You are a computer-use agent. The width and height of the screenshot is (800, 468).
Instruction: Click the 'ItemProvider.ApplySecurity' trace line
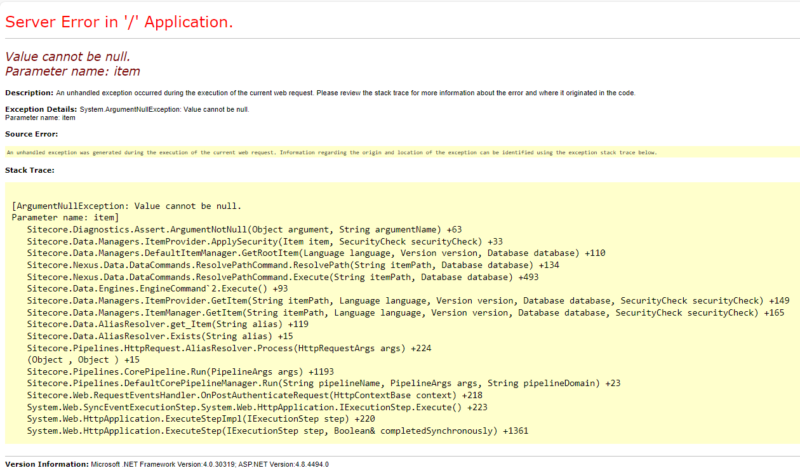tap(265, 241)
